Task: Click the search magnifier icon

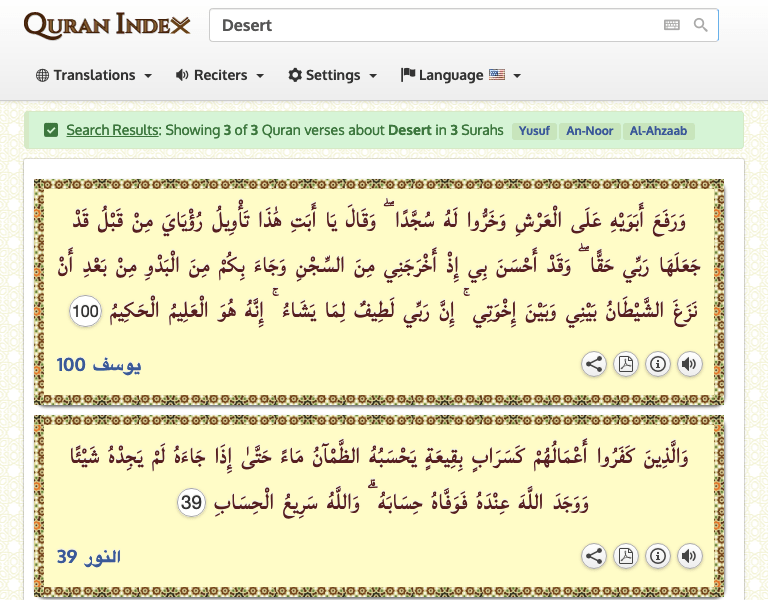Action: [x=701, y=25]
